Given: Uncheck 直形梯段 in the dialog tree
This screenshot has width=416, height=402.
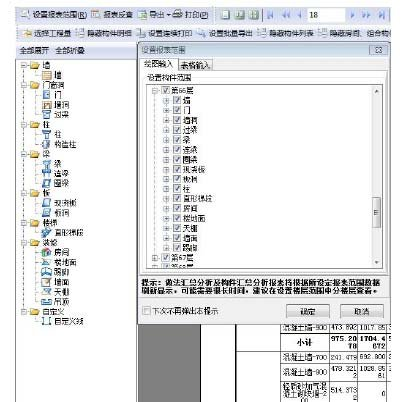Looking at the screenshot, I should click(x=177, y=198).
